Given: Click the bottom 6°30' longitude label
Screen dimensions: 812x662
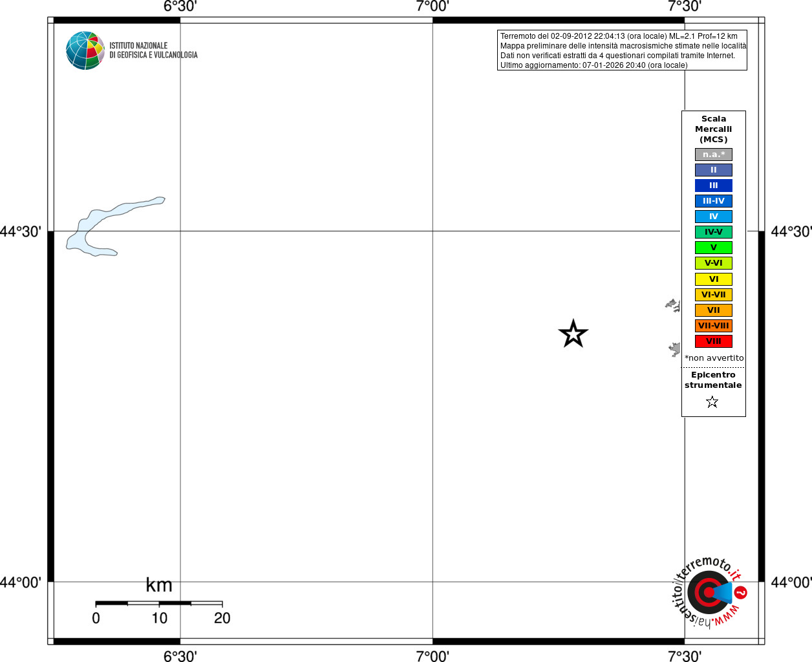Looking at the screenshot, I should pos(180,656).
